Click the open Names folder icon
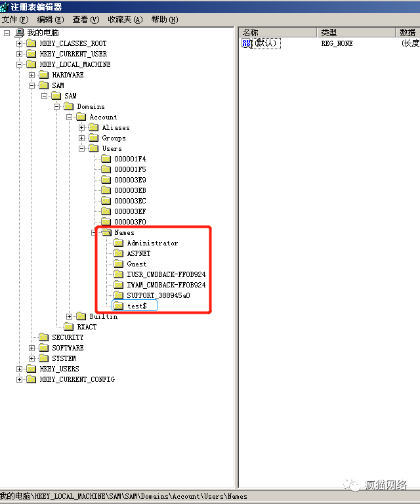This screenshot has height=504, width=420. [106, 232]
